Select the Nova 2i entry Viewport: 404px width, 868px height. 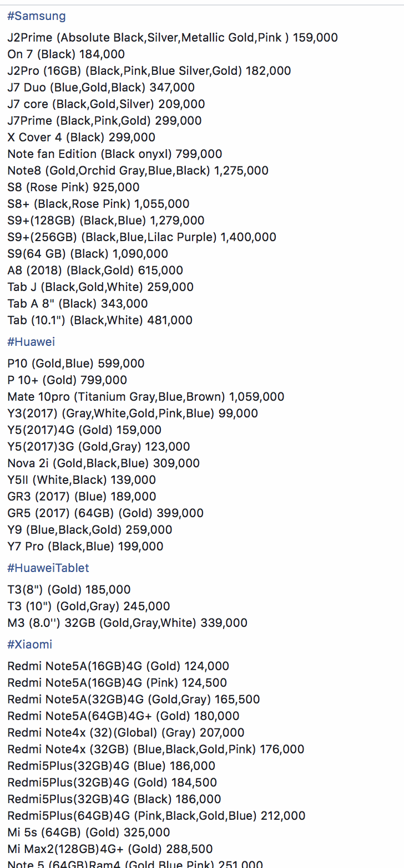(x=103, y=463)
